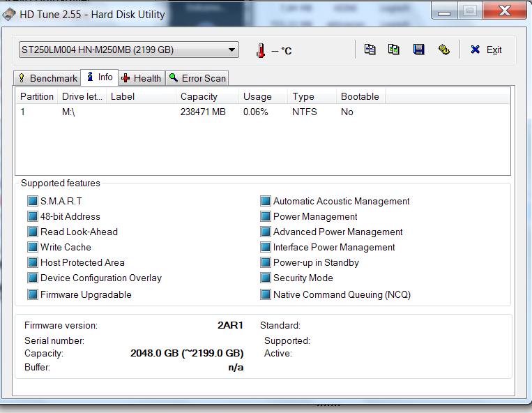This screenshot has height=413, width=532.
Task: Click the Native Command Queuing checkbox
Action: coord(266,294)
